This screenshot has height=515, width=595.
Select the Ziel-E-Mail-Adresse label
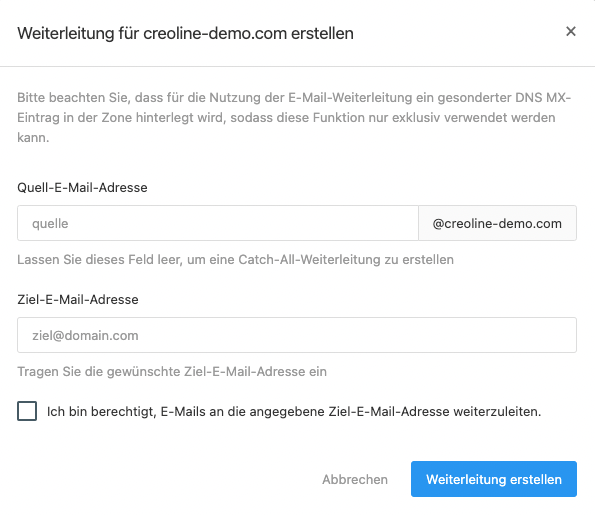click(78, 299)
